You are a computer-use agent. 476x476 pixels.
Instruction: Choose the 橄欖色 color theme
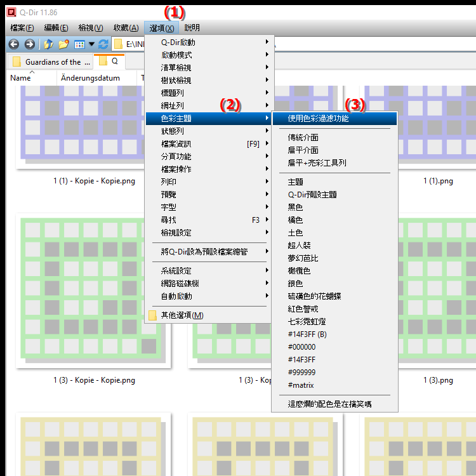[x=335, y=271]
